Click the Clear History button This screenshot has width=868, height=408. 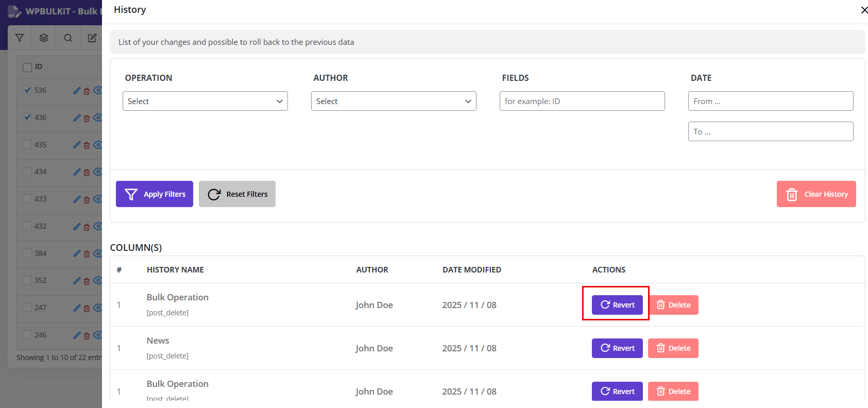tap(816, 194)
